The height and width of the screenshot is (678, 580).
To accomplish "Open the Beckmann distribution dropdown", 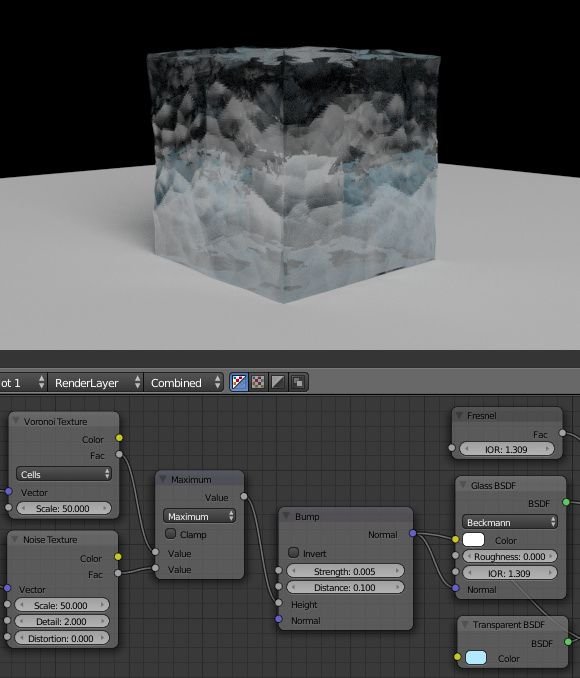I will pos(510,522).
